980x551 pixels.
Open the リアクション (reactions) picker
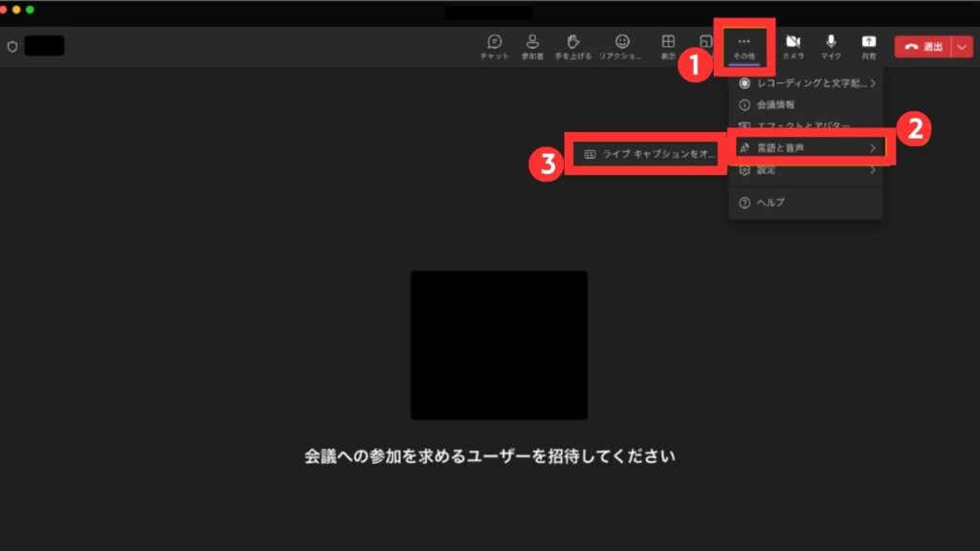click(623, 46)
